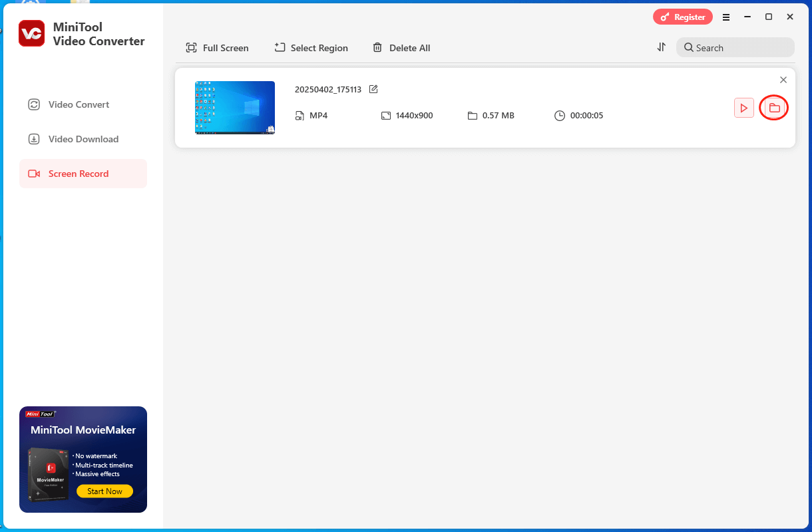The width and height of the screenshot is (812, 532).
Task: Select the Select Region recording icon
Action: click(280, 47)
